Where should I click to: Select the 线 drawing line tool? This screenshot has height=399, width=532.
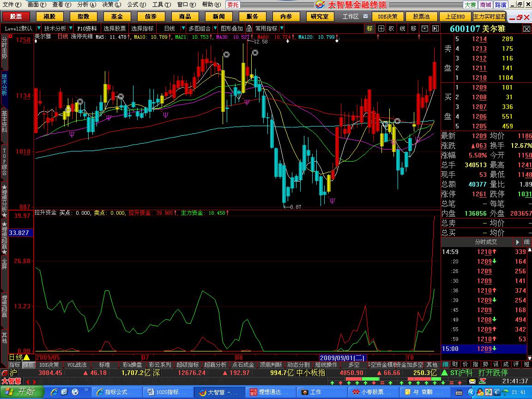tap(402, 29)
